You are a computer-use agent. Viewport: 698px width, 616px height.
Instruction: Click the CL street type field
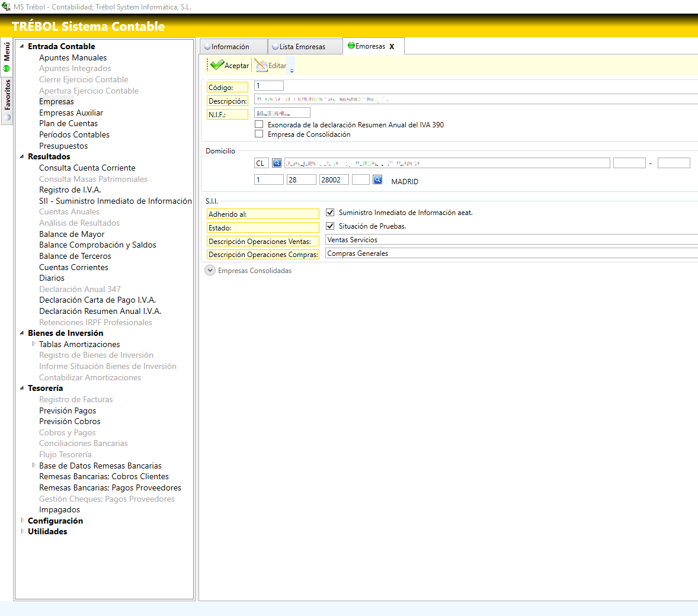point(261,163)
